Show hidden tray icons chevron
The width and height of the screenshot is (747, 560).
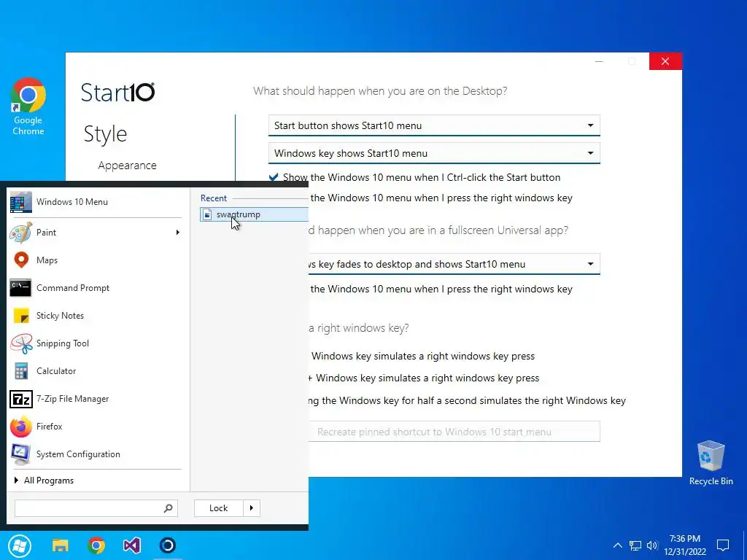617,545
